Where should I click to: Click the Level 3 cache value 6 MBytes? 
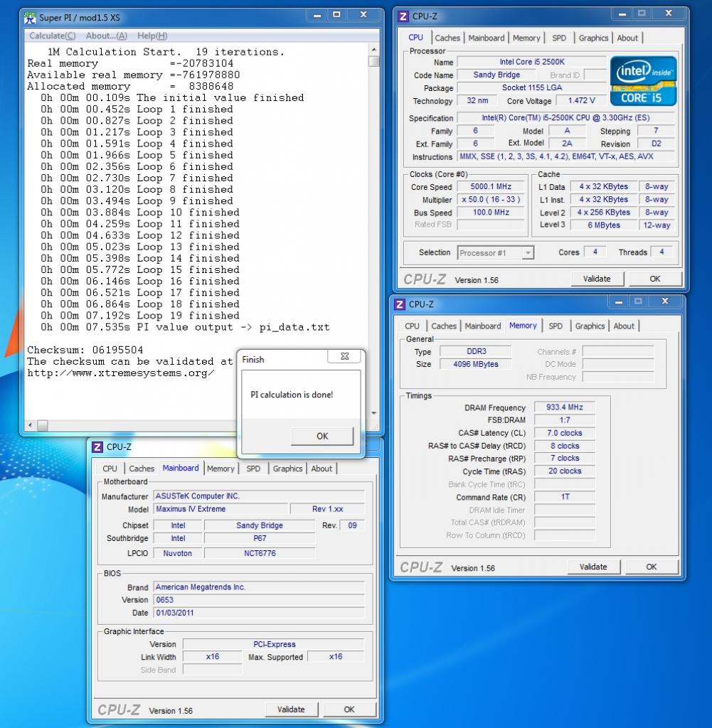(604, 225)
